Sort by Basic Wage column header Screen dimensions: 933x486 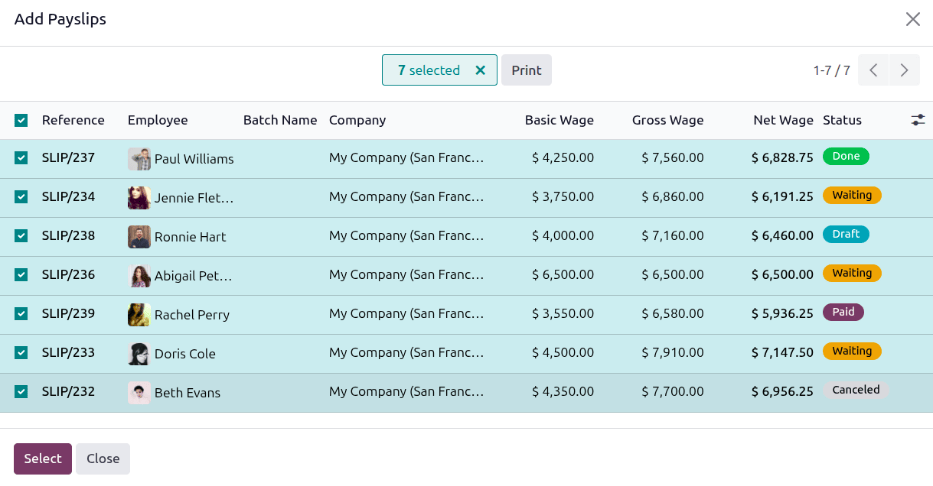click(x=559, y=120)
